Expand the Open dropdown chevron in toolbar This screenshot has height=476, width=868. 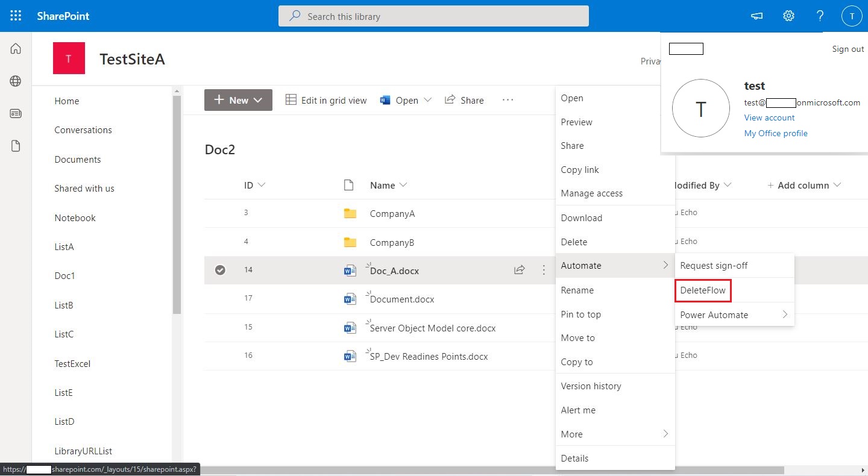428,100
